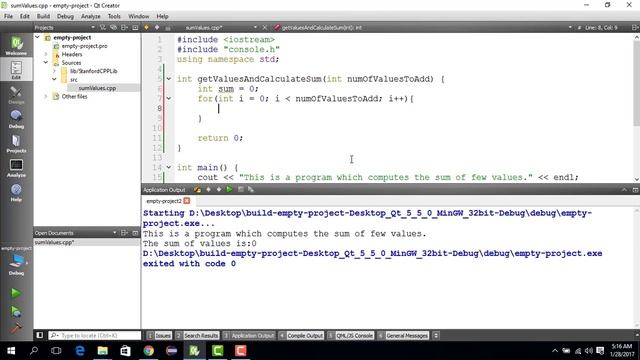Open the Design mode
Image resolution: width=640 pixels, height=360 pixels.
tap(16, 95)
